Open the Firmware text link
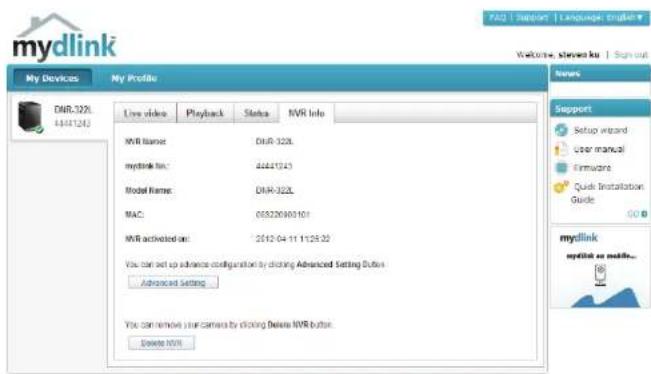This screenshot has width=651, height=374. click(592, 168)
